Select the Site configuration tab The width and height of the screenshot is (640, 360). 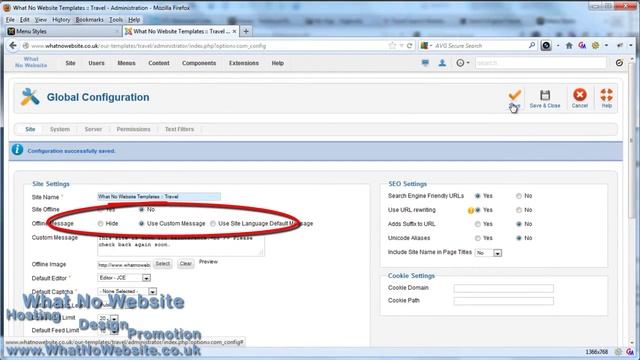(30, 129)
